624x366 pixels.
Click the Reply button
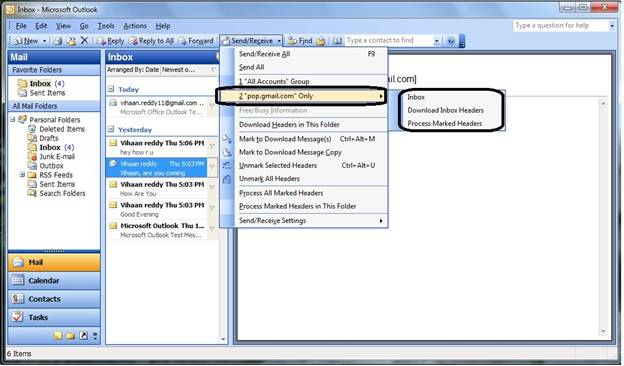(110, 41)
